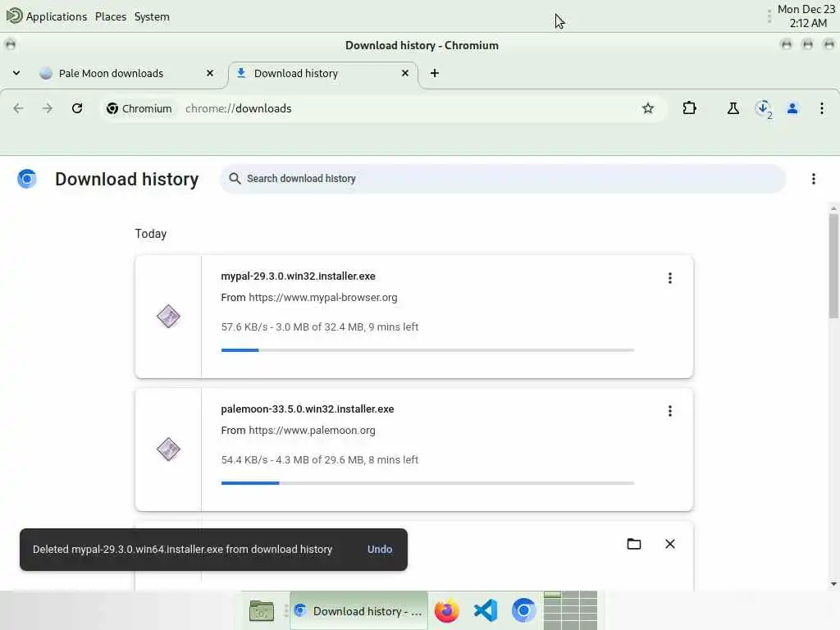Close the Download history tab
The width and height of the screenshot is (840, 630).
[405, 73]
